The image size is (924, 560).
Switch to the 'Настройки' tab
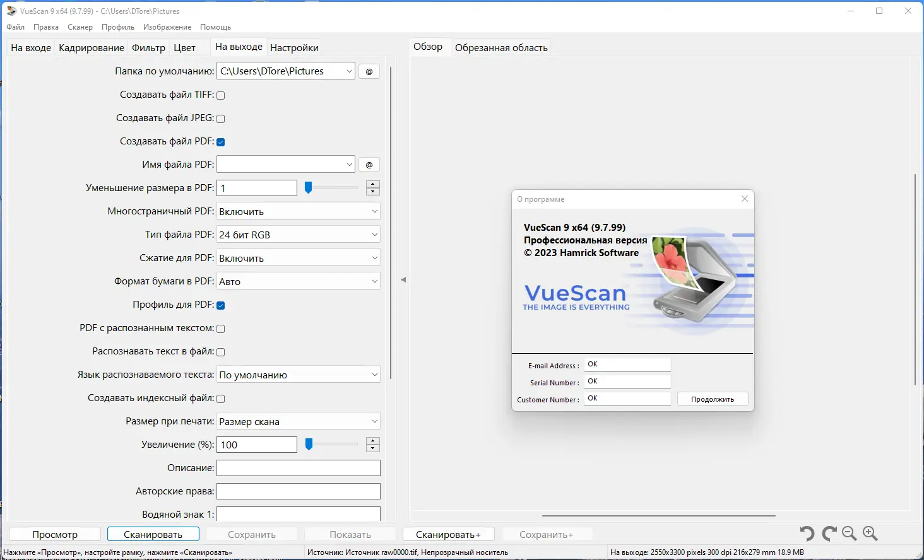coord(294,47)
